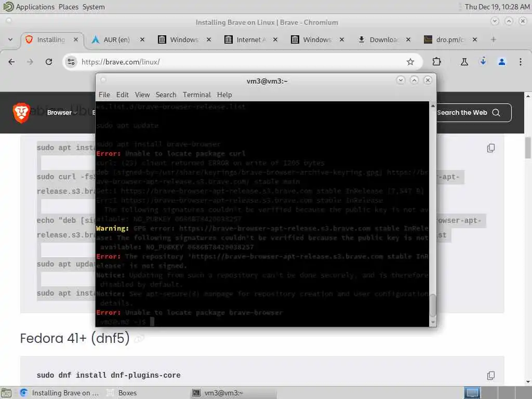Open the terminal Search menu

pos(166,95)
